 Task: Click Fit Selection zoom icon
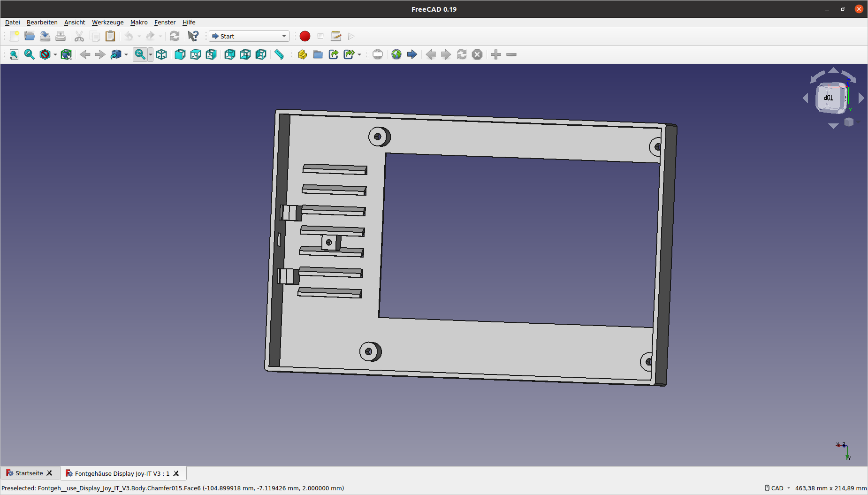pyautogui.click(x=29, y=54)
